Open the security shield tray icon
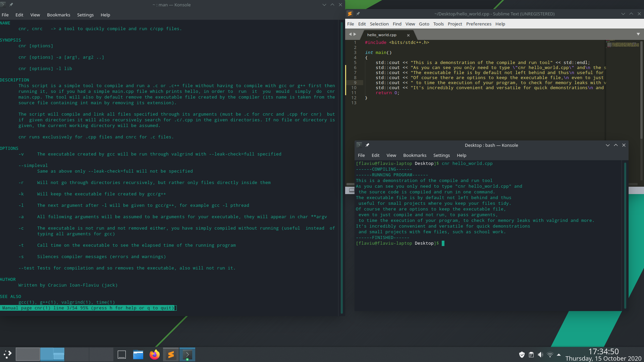 click(522, 355)
